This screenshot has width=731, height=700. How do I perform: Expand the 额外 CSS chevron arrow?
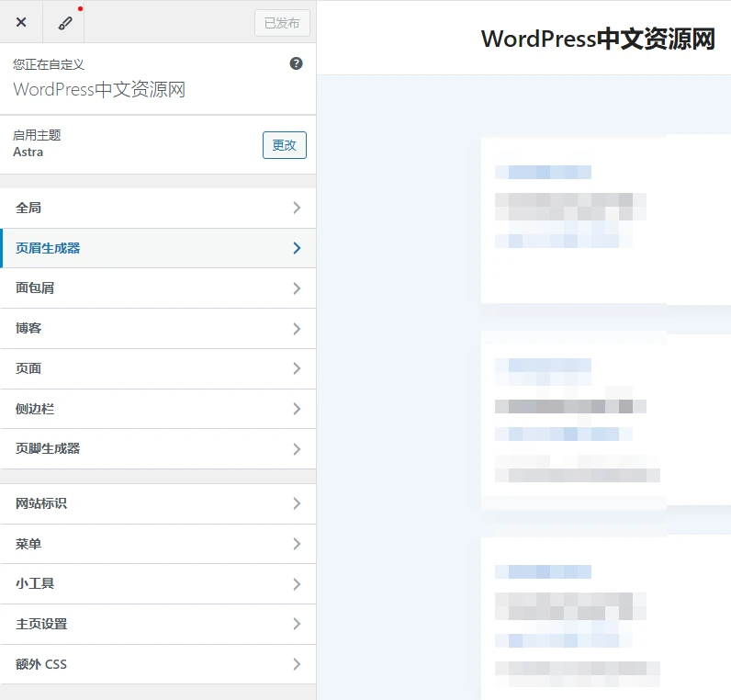click(x=297, y=664)
